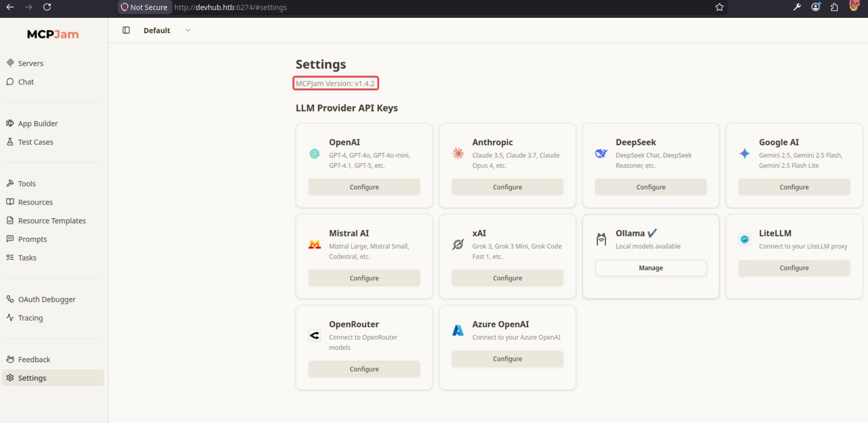Open the Resources section in sidebar
Image resolution: width=868 pixels, height=423 pixels.
click(x=53, y=202)
